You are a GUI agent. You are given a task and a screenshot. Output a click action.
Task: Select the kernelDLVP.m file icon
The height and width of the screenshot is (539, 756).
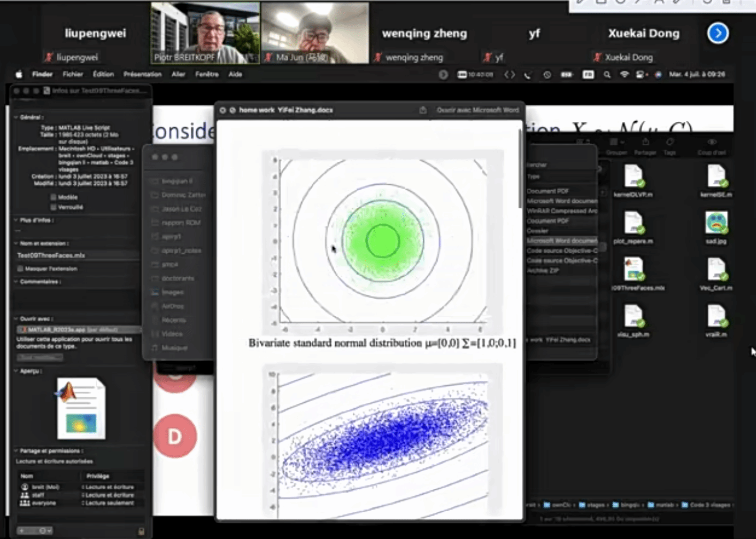click(x=633, y=177)
